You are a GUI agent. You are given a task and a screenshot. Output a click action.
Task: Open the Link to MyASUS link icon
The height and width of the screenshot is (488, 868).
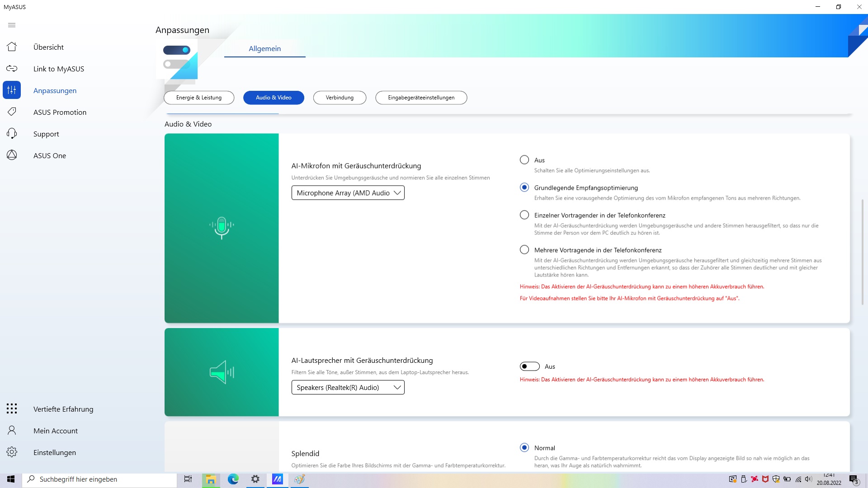click(x=12, y=69)
